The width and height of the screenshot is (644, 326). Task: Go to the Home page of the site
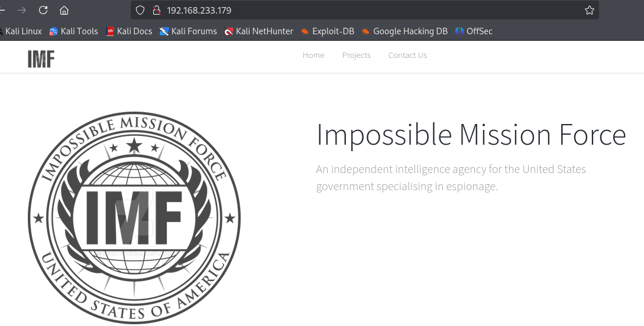[x=313, y=56]
